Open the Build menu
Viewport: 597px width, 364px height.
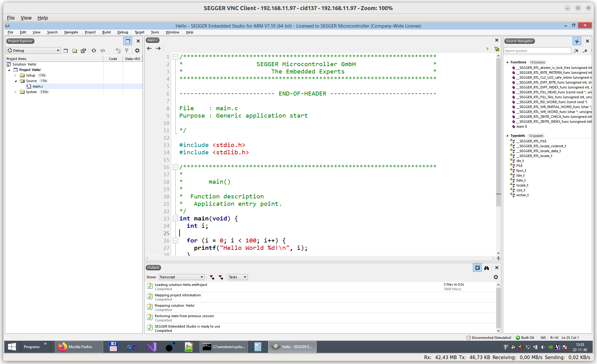[x=106, y=32]
